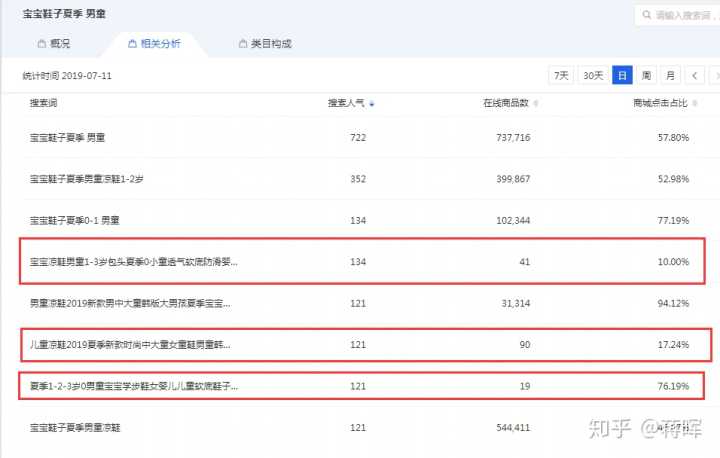Select the 30天 time range
The height and width of the screenshot is (458, 720).
click(x=593, y=75)
